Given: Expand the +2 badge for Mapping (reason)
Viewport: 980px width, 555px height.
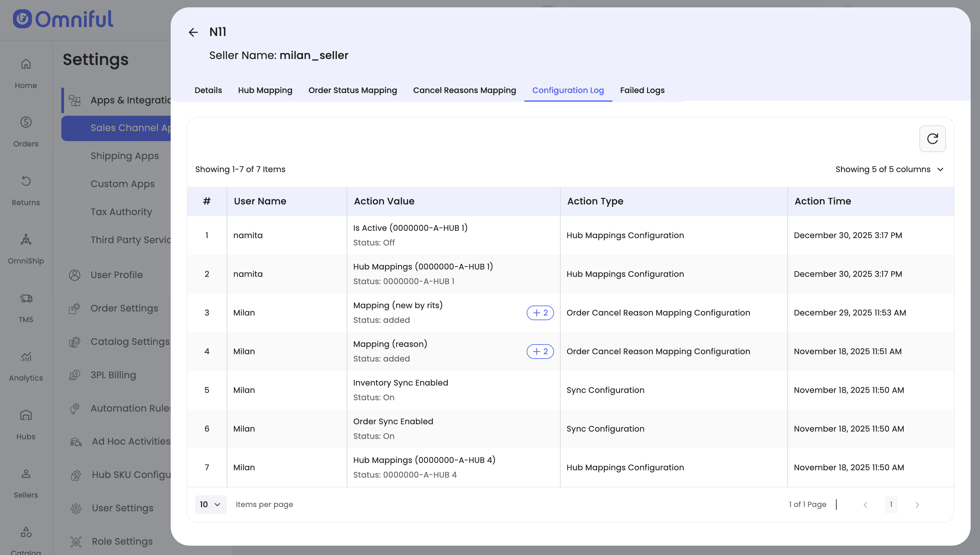Looking at the screenshot, I should tap(540, 352).
